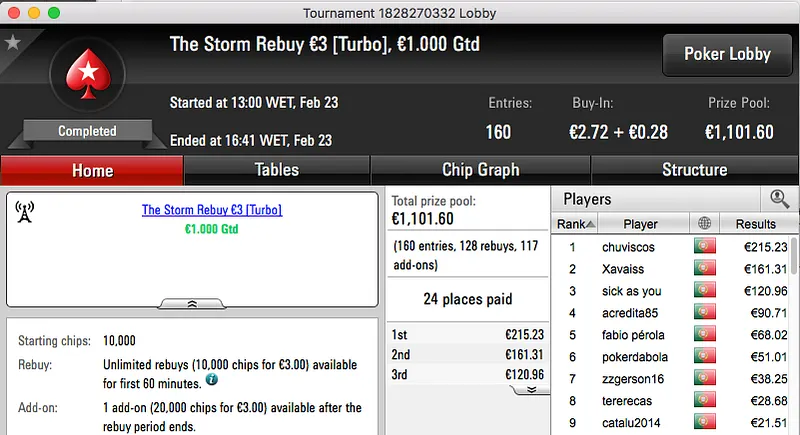This screenshot has height=435, width=800.
Task: Click the flag next to acredita85
Action: tap(704, 313)
